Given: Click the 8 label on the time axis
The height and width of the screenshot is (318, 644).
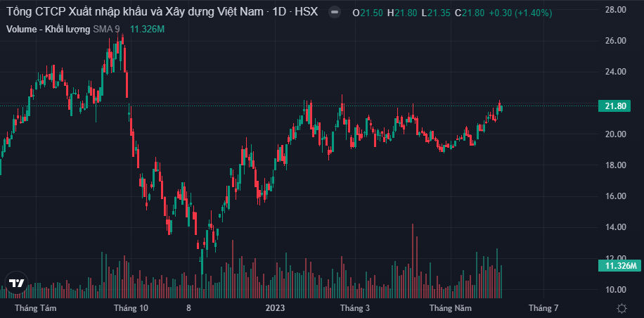Looking at the screenshot, I should tap(189, 308).
